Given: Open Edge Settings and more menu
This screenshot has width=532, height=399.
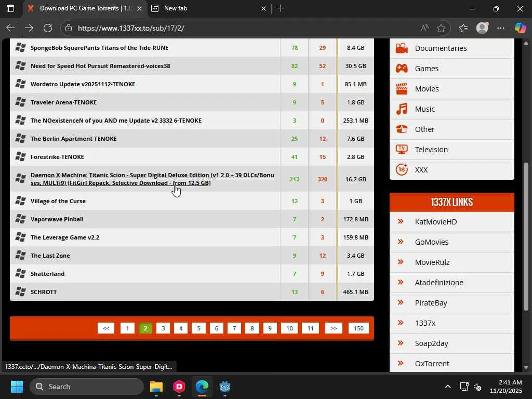Looking at the screenshot, I should [501, 28].
